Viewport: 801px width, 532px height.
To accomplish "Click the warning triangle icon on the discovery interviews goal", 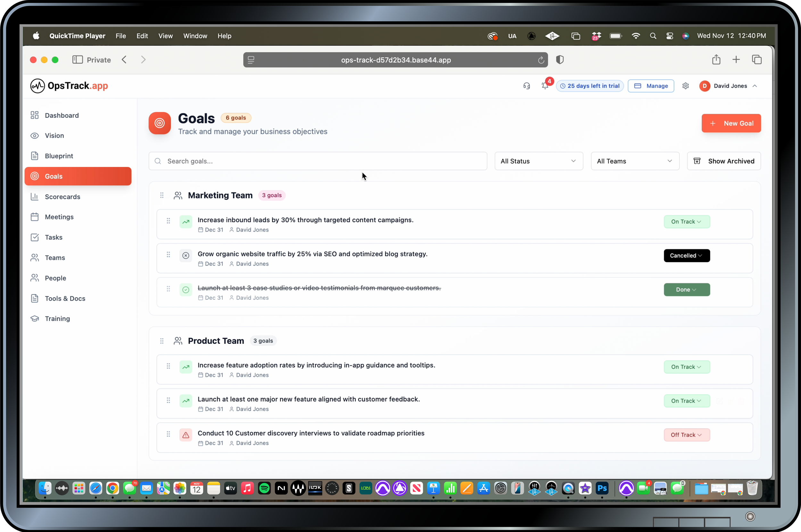I will (x=186, y=435).
